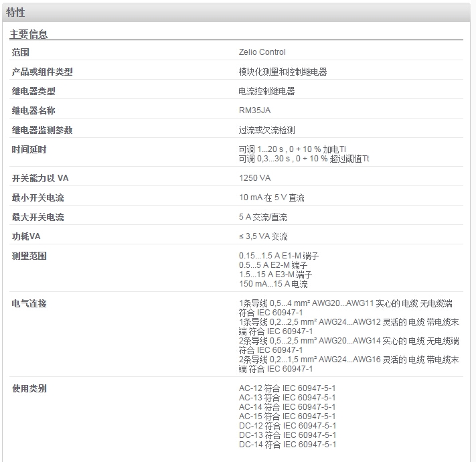Select the DC-14 符合 IEC 60947-5-1 line
The width and height of the screenshot is (476, 462).
(x=287, y=445)
